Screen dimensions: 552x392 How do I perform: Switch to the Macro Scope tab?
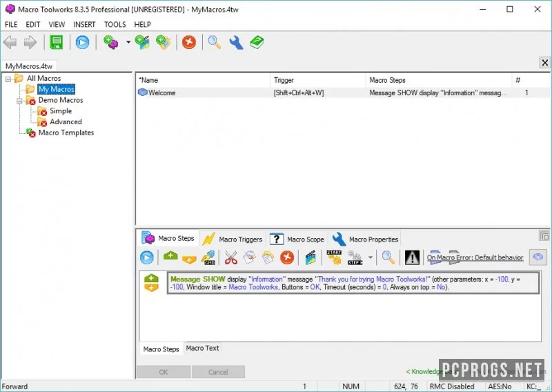coord(297,239)
